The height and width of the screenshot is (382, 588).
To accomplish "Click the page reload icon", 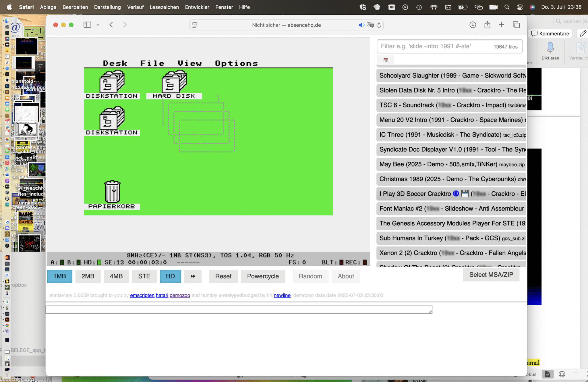I will 379,25.
